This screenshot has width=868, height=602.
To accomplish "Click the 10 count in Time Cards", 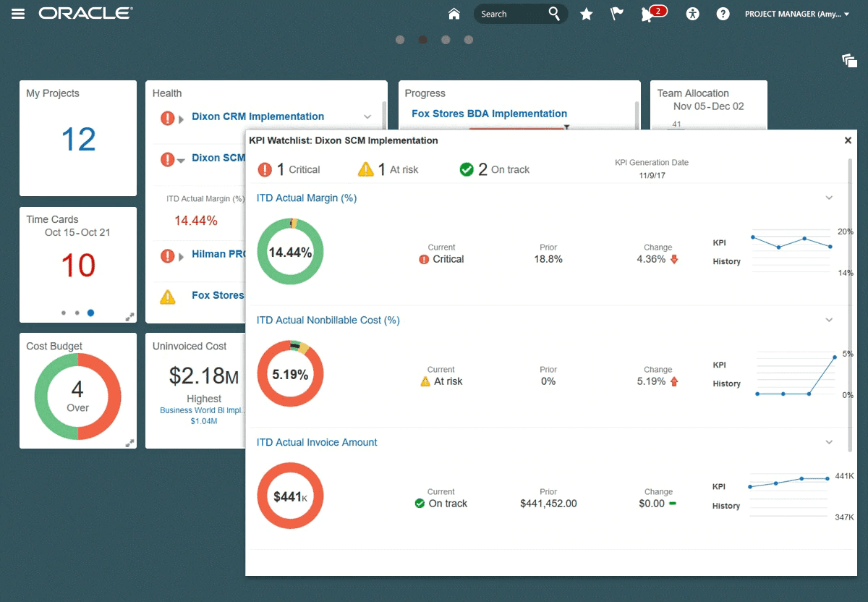I will pos(78,266).
